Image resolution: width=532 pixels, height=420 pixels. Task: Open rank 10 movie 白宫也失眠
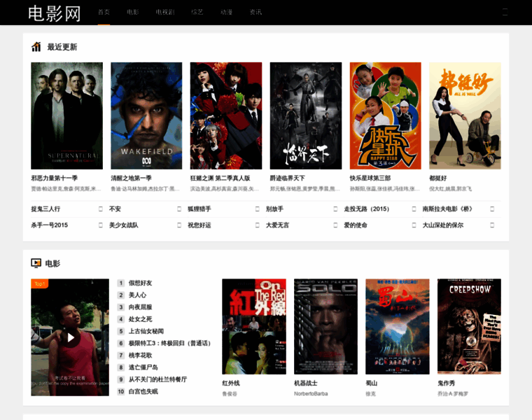coord(143,391)
